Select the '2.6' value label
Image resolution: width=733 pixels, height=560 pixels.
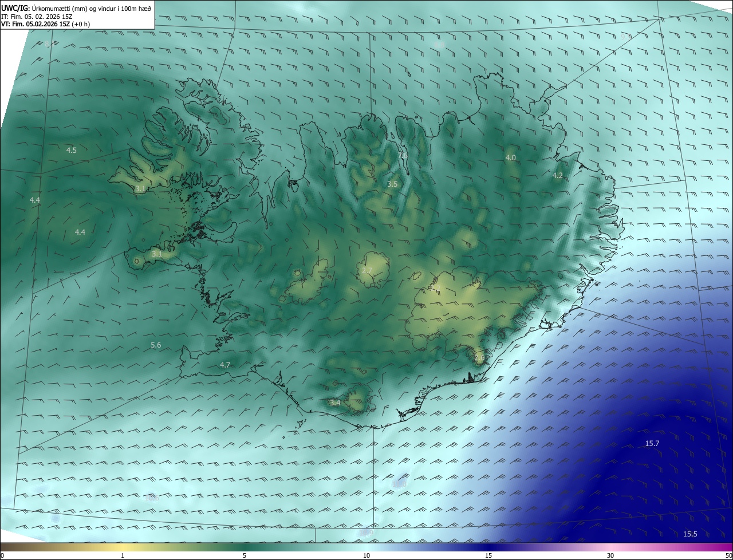(x=479, y=358)
